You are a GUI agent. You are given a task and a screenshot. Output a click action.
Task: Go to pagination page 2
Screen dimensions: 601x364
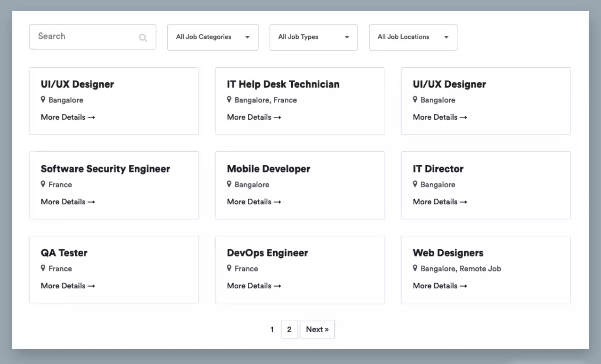[289, 329]
